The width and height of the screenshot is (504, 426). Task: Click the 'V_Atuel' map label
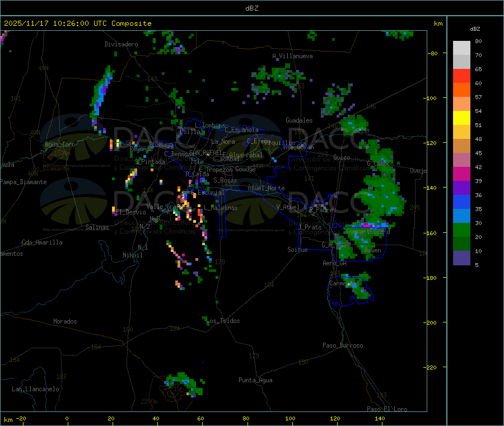(x=288, y=207)
